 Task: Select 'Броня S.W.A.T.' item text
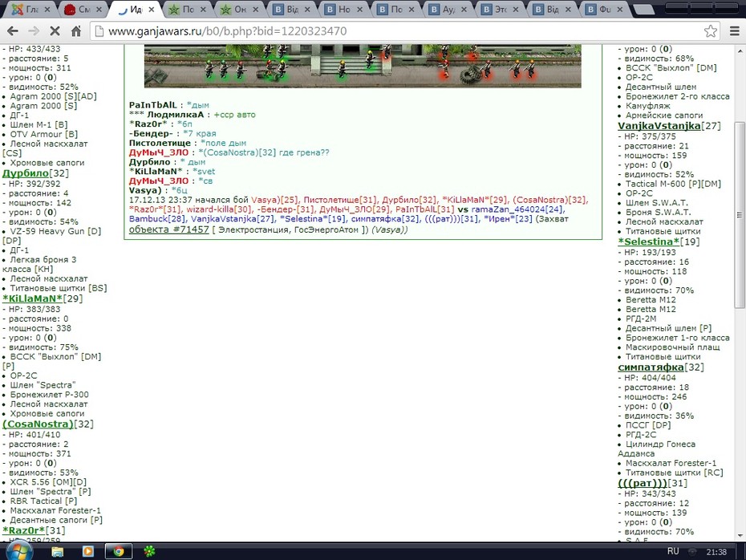pos(658,212)
